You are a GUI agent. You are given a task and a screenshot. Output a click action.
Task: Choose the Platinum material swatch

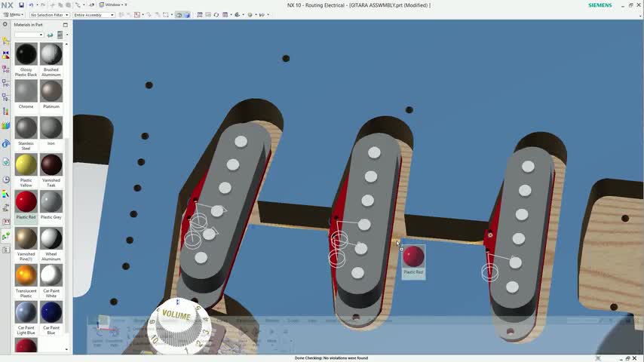tap(51, 94)
